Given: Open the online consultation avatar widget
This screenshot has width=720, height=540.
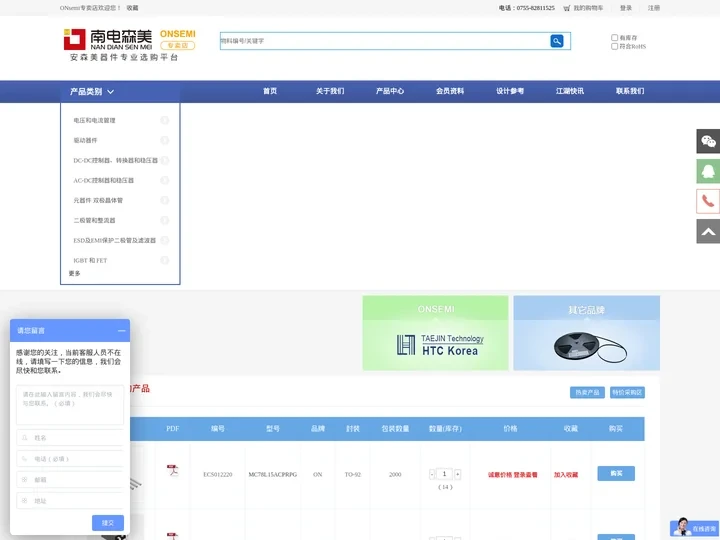Looking at the screenshot, I should point(694,527).
